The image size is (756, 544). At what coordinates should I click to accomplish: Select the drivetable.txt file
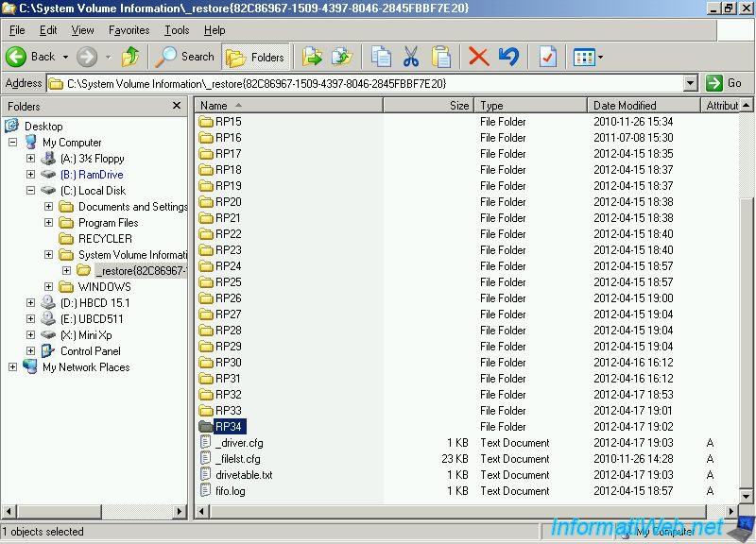243,475
